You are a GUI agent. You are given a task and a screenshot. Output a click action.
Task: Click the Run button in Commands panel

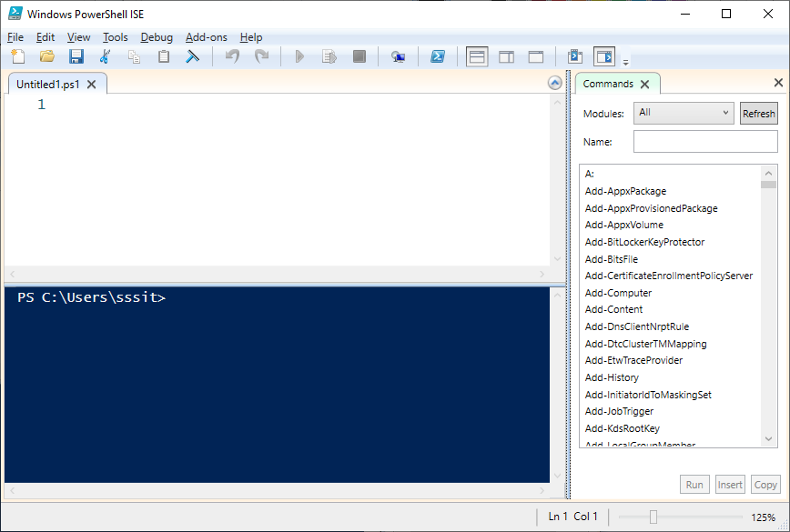694,485
